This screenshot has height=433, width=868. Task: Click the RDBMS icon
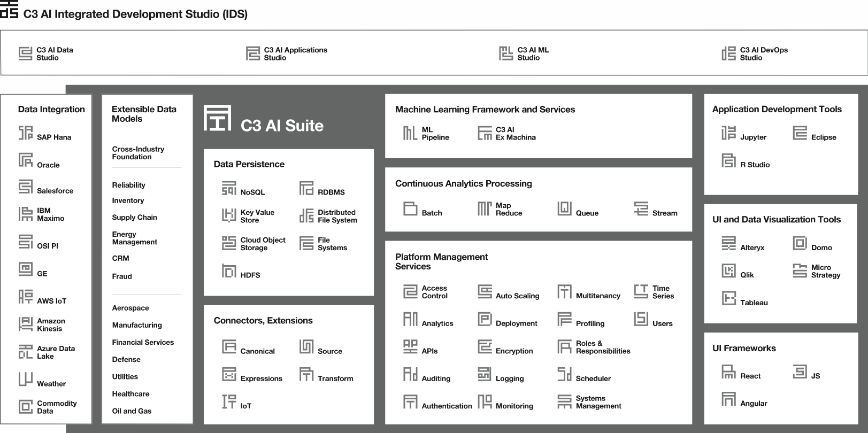[306, 188]
